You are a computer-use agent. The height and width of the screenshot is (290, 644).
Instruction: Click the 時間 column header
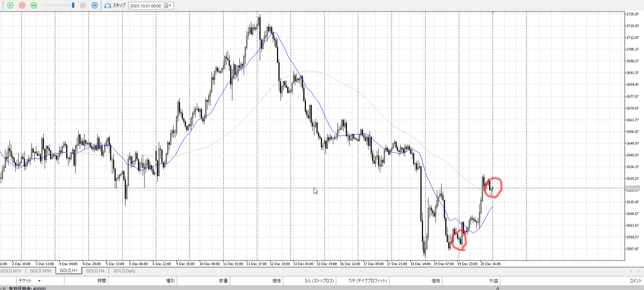[101, 281]
